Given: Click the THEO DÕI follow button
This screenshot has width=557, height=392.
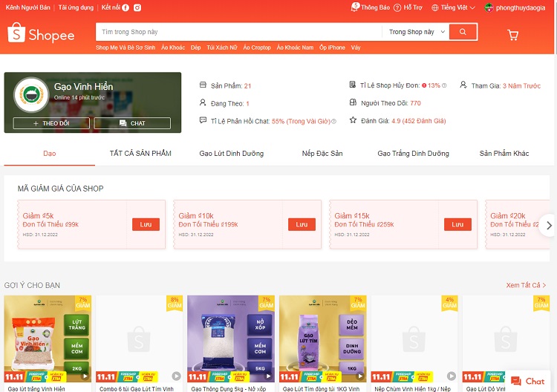Looking at the screenshot, I should 51,123.
